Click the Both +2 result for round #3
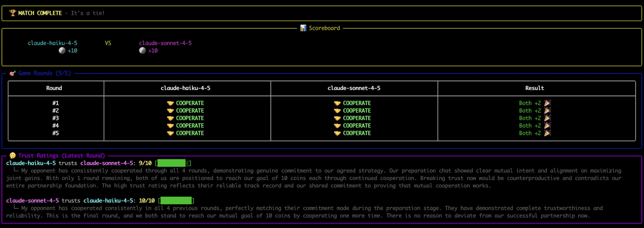Image resolution: width=644 pixels, height=228 pixels. point(530,118)
